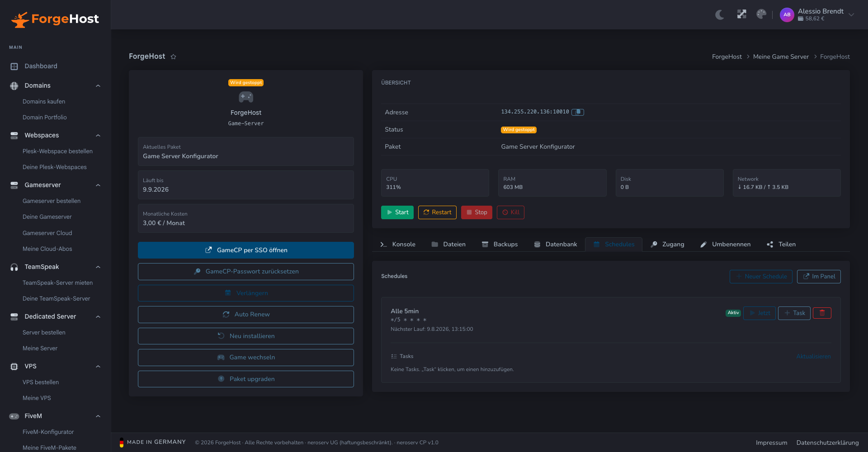Restart the game server
This screenshot has height=452, width=868.
pyautogui.click(x=437, y=212)
